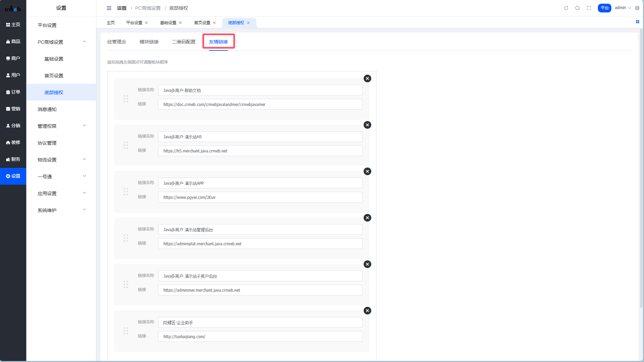Open the settings gear beside admin
The height and width of the screenshot is (362, 644).
pyautogui.click(x=637, y=8)
